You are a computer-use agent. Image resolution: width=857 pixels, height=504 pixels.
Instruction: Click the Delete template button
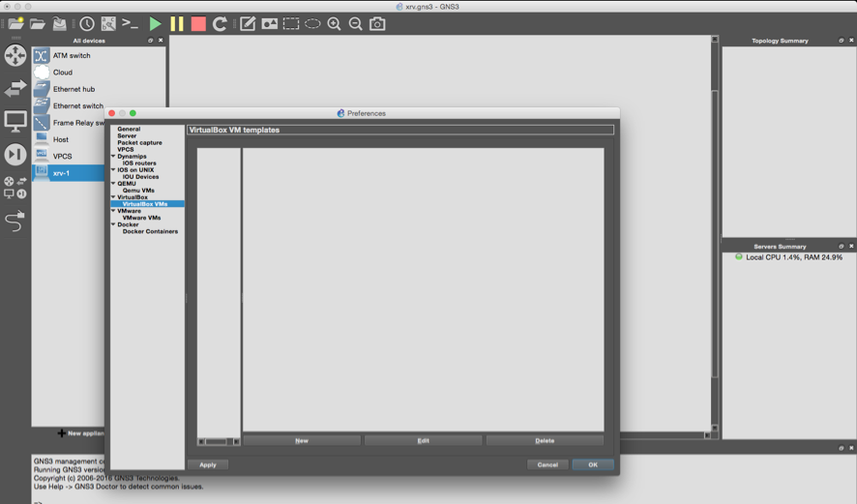click(545, 440)
